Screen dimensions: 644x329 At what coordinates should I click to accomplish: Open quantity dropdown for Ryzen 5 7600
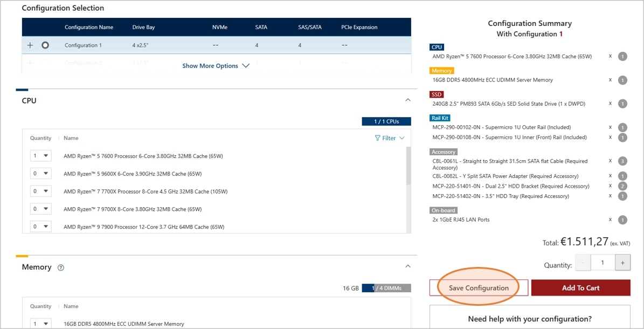tap(40, 156)
